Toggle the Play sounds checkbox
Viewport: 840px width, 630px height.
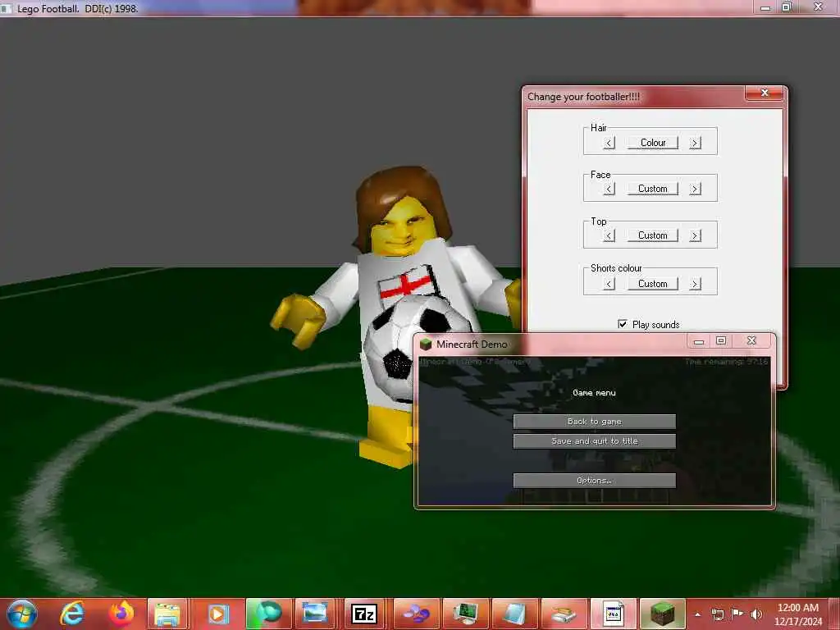click(x=623, y=324)
